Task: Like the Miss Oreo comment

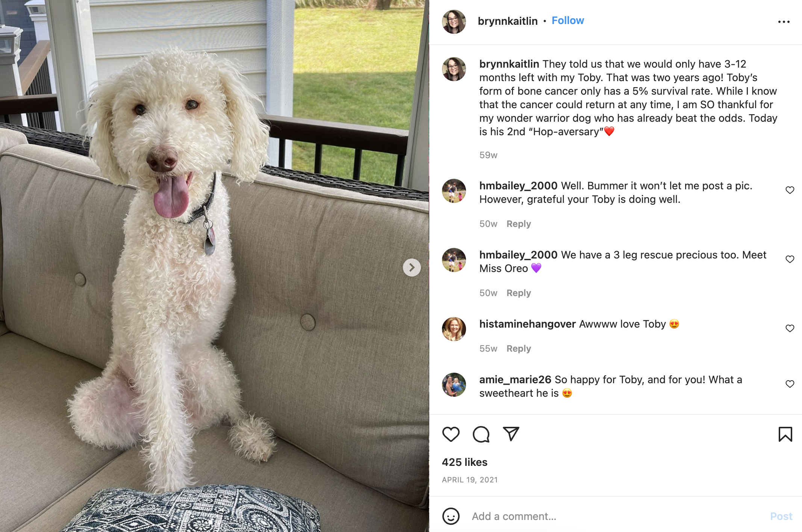Action: [x=790, y=259]
